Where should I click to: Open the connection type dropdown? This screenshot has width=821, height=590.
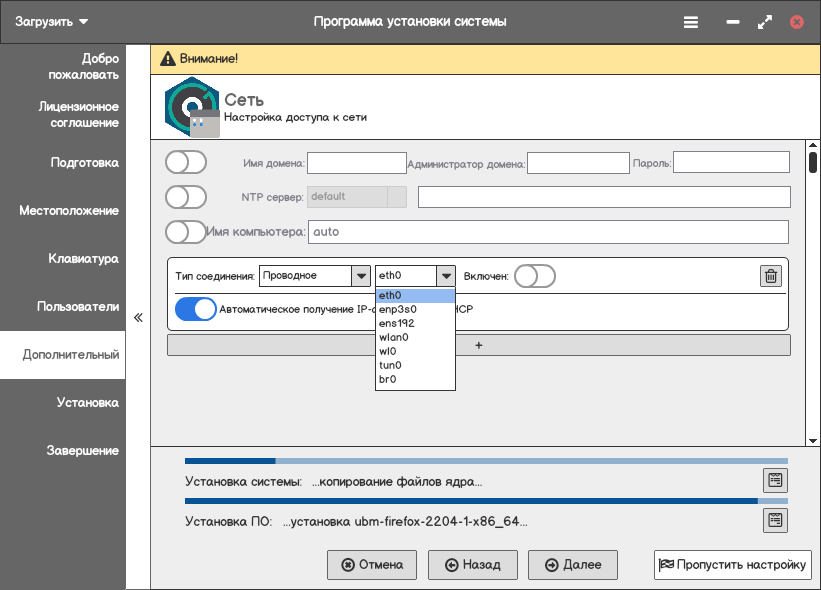pyautogui.click(x=314, y=276)
